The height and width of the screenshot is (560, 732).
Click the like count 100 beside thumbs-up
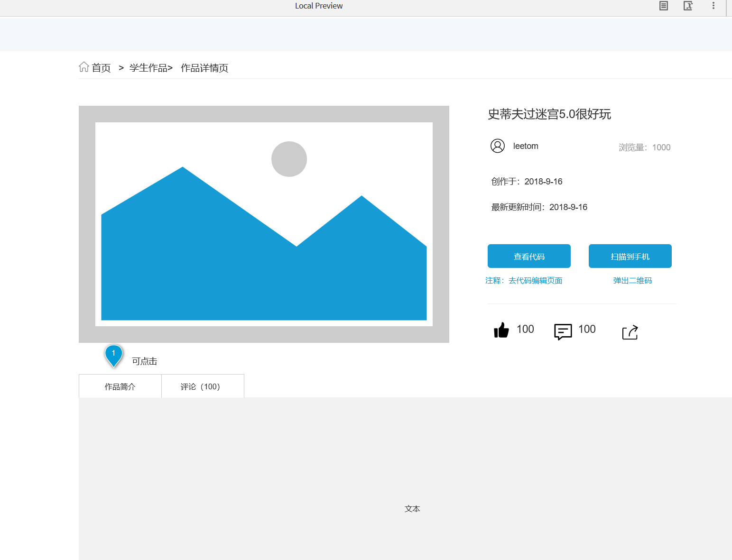coord(525,329)
